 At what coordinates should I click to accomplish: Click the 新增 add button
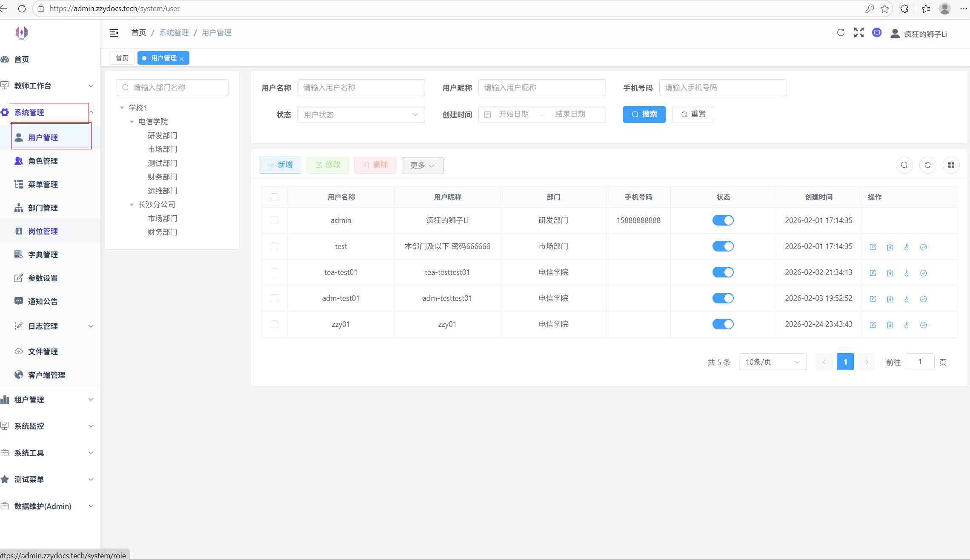click(280, 165)
